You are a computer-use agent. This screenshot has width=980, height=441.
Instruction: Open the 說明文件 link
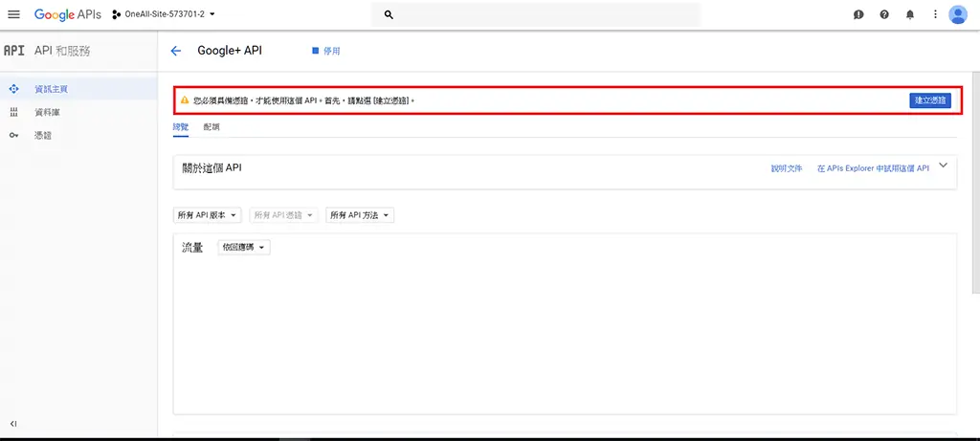click(x=787, y=168)
